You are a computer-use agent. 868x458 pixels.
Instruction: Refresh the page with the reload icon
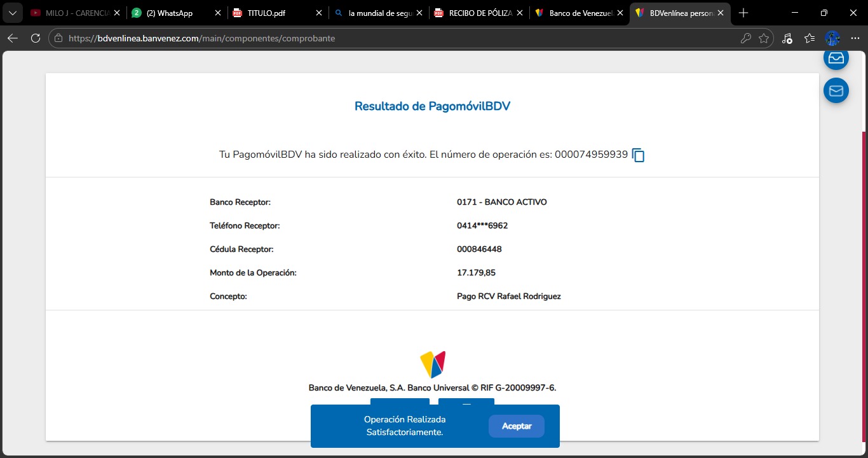click(36, 38)
